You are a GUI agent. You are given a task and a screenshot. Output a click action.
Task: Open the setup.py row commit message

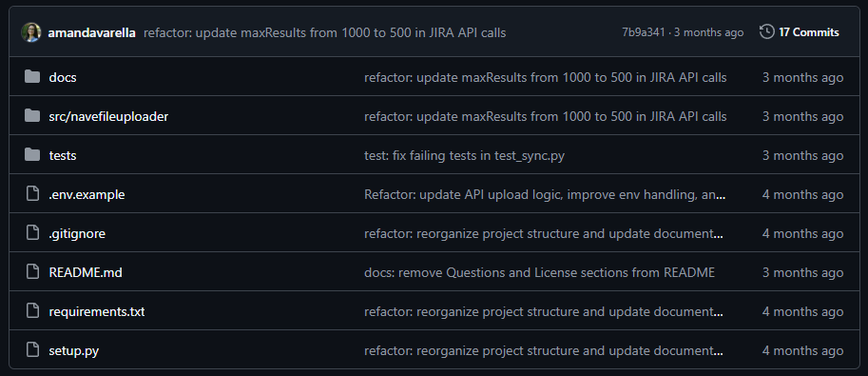pos(544,350)
